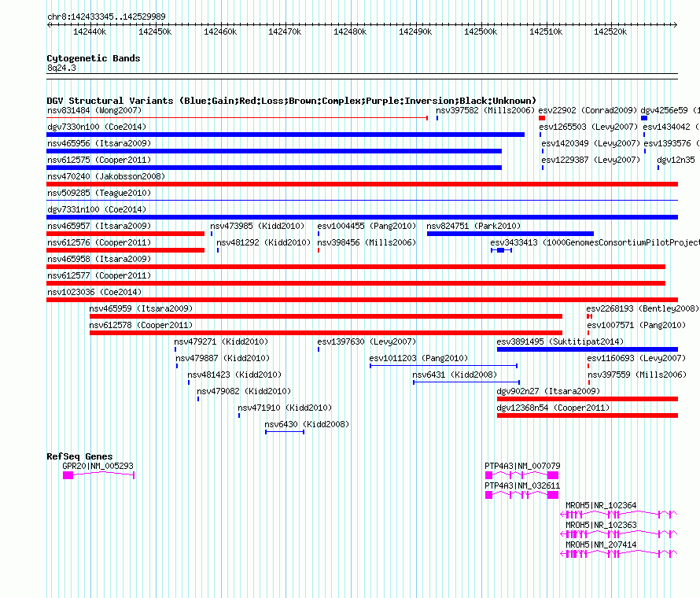Open the nsv479887 (Kidd2010) label
This screenshot has height=598, width=700.
[x=223, y=358]
